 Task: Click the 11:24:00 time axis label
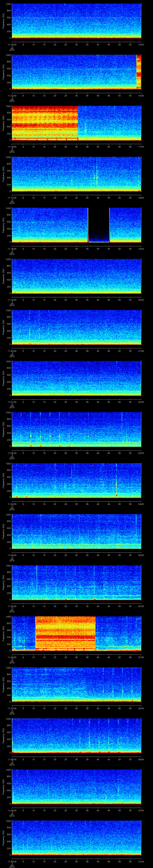[12, 555]
